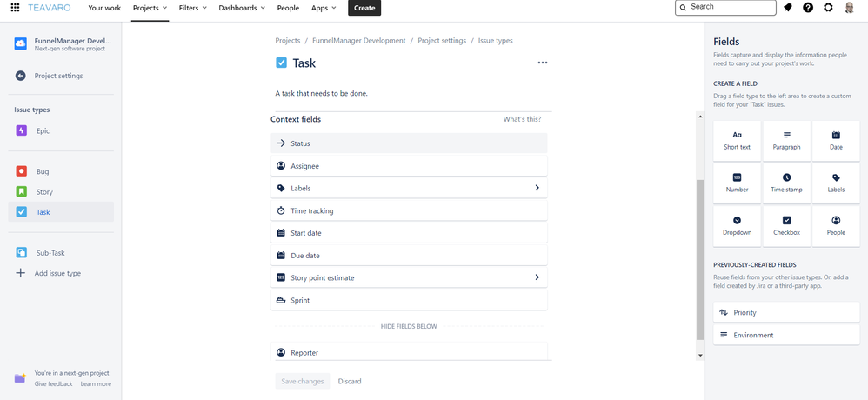Image resolution: width=868 pixels, height=400 pixels.
Task: Click in the Search field
Action: pyautogui.click(x=725, y=7)
